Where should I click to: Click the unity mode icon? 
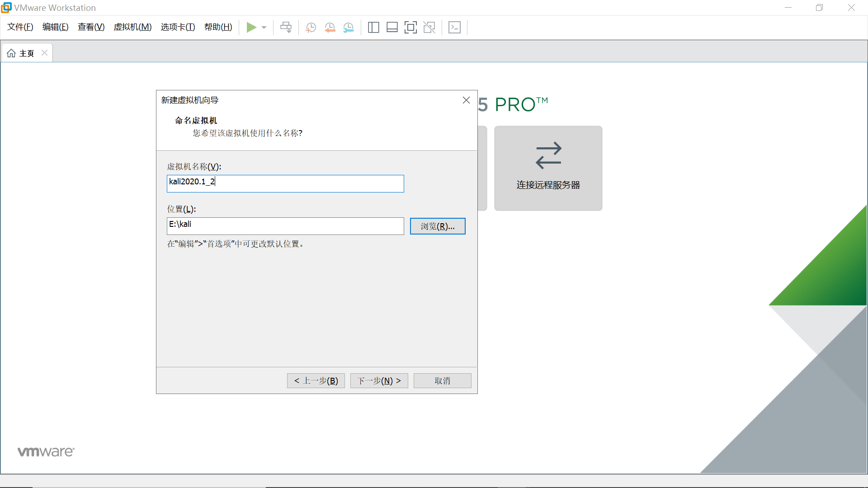click(x=429, y=28)
